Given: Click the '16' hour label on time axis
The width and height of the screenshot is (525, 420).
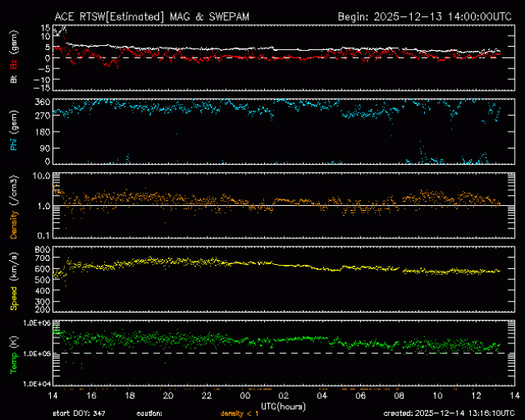Looking at the screenshot, I should [x=91, y=396].
